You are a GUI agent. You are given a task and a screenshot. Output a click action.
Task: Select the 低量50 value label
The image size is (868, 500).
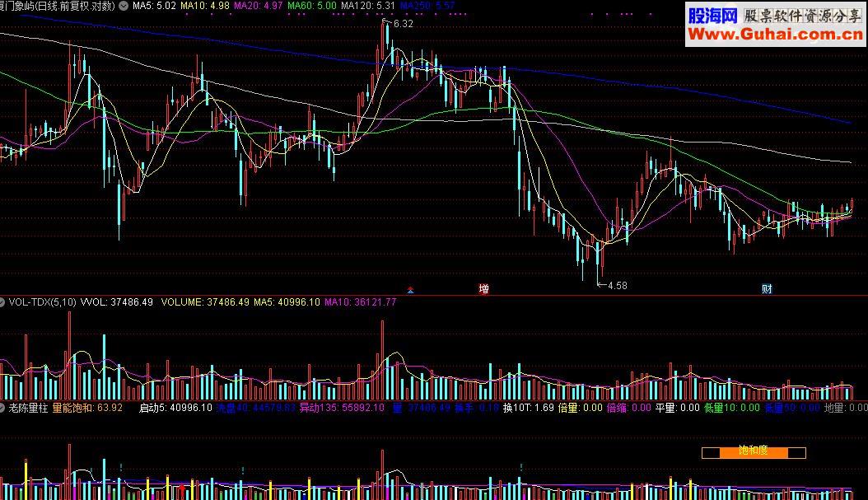[x=792, y=408]
